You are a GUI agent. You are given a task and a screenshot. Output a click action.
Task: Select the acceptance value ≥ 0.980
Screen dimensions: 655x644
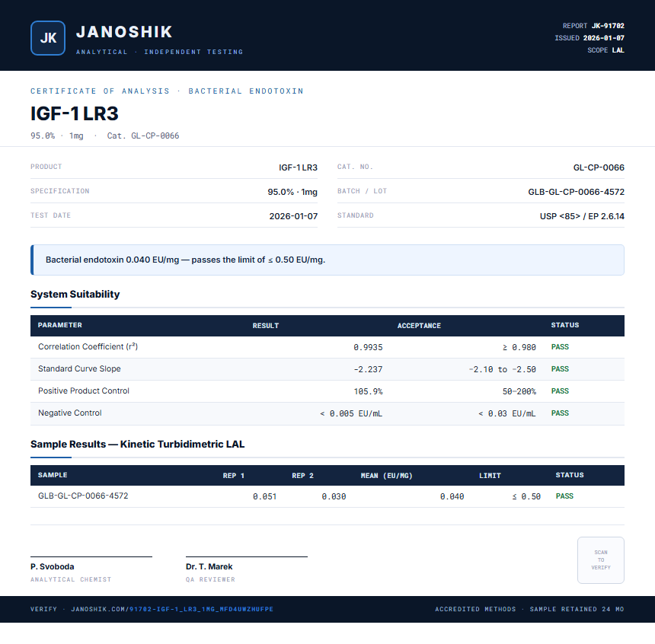click(519, 347)
